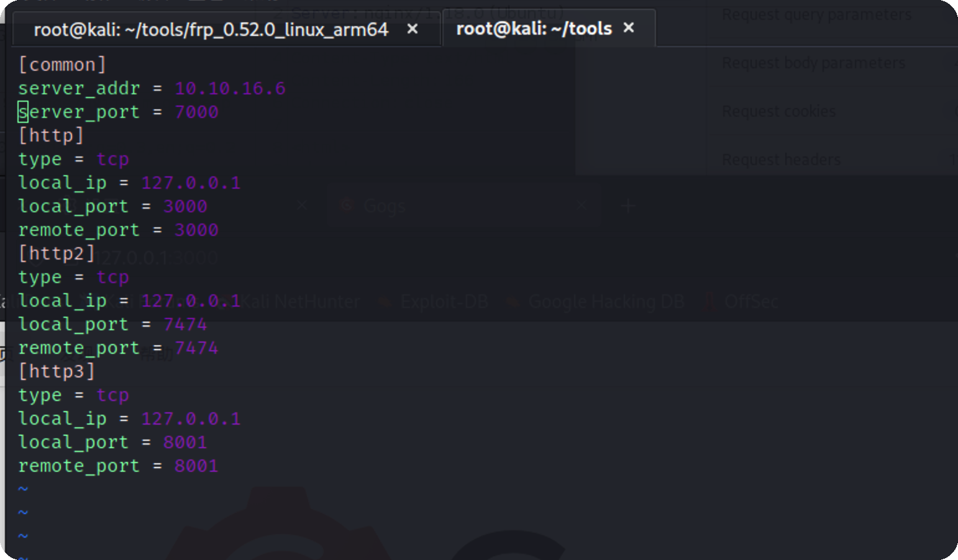958x560 pixels.
Task: Open Request query parameters in background window
Action: (x=816, y=15)
